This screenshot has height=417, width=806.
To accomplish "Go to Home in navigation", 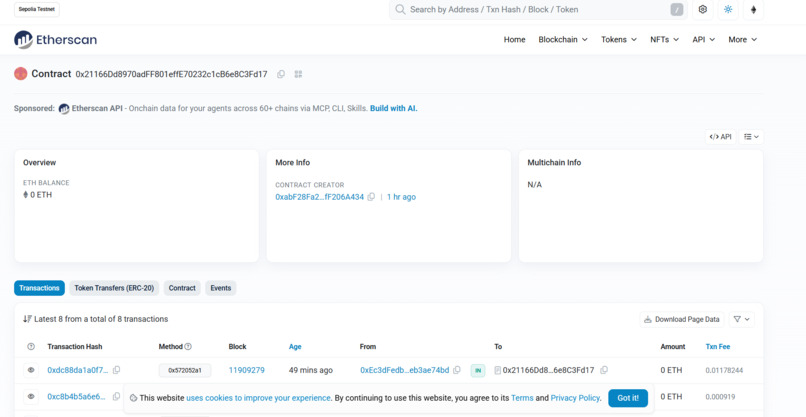I will point(514,40).
